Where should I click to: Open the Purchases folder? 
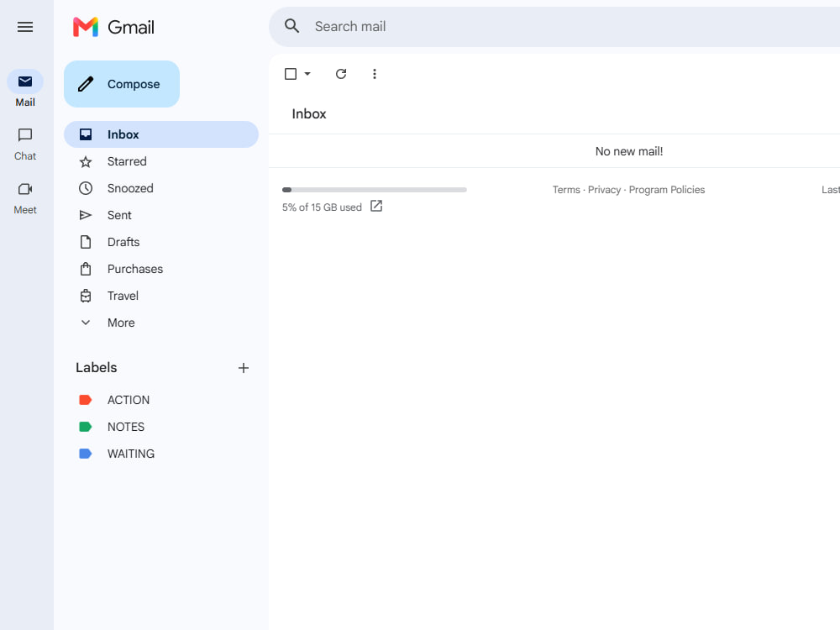[161, 269]
